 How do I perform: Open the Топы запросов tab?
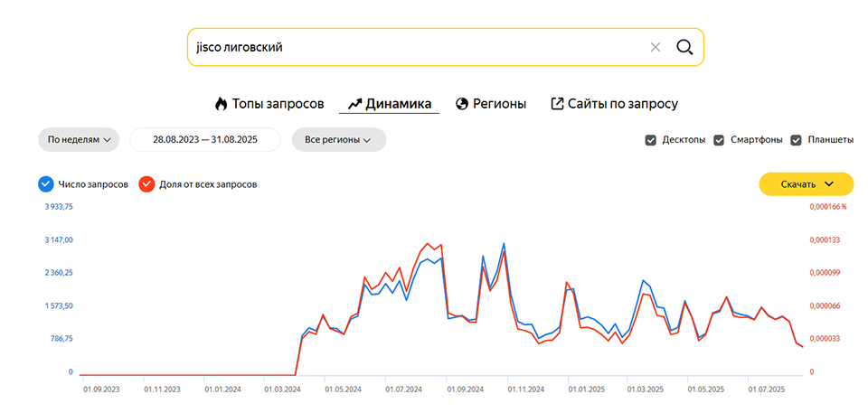(x=269, y=104)
